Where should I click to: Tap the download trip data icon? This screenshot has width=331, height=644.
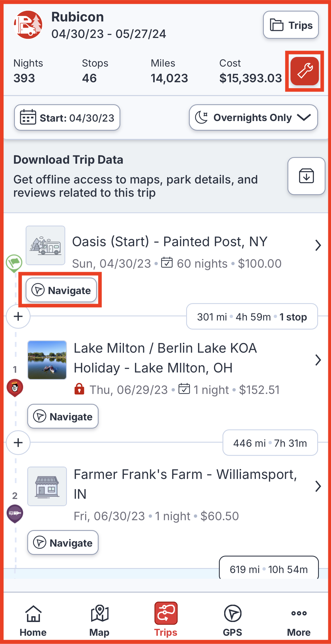click(x=306, y=176)
